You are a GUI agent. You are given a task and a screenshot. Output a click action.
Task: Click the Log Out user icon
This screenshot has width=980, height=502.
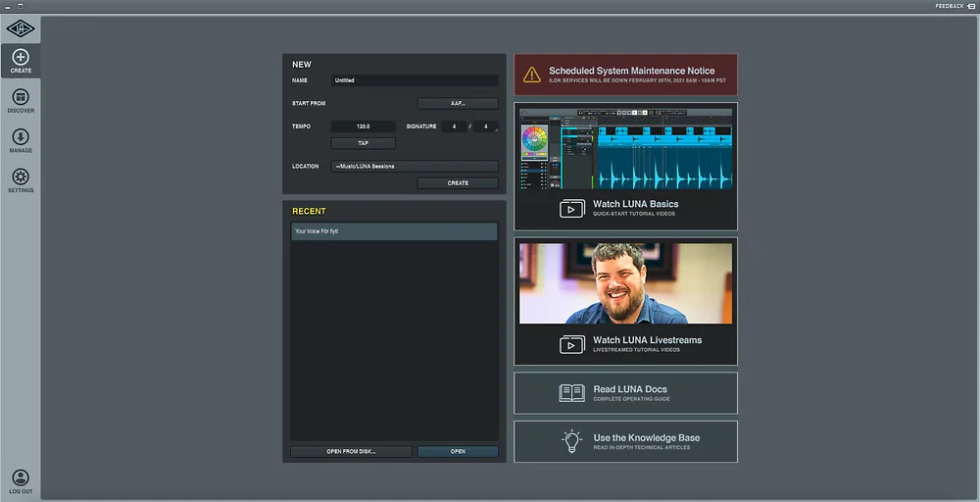pyautogui.click(x=21, y=478)
